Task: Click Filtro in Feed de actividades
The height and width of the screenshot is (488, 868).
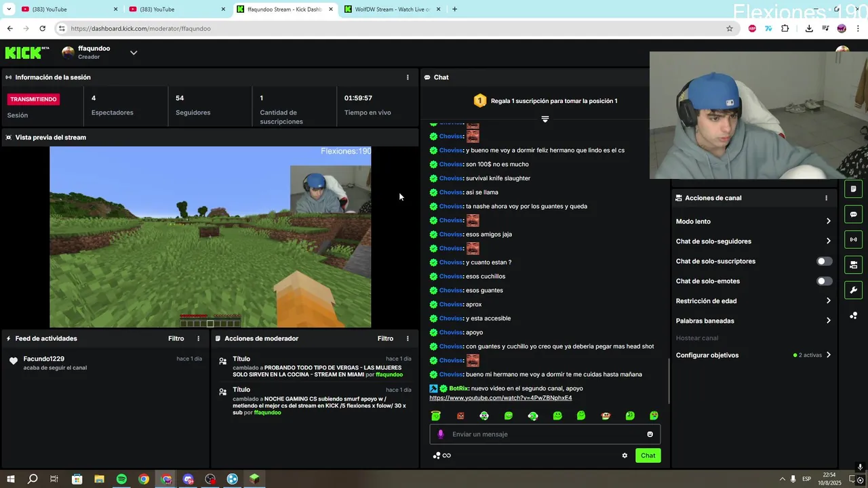Action: 176,338
